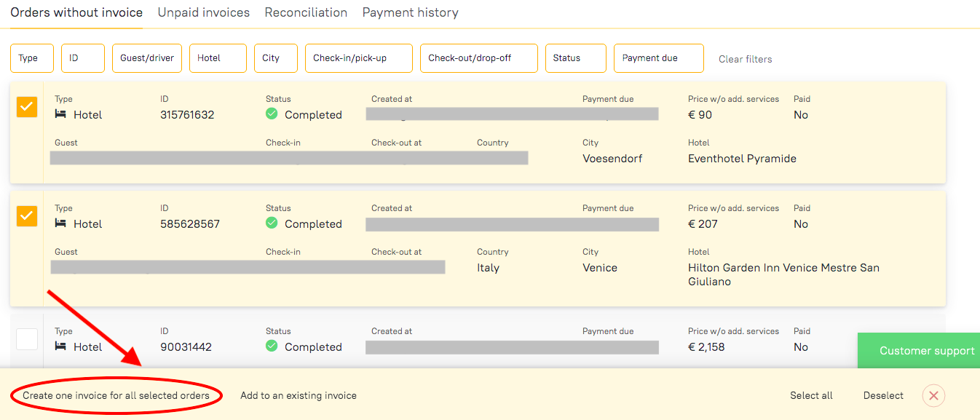This screenshot has height=420, width=980.
Task: Click the hotel bed icon for order 90031442
Action: (x=61, y=346)
